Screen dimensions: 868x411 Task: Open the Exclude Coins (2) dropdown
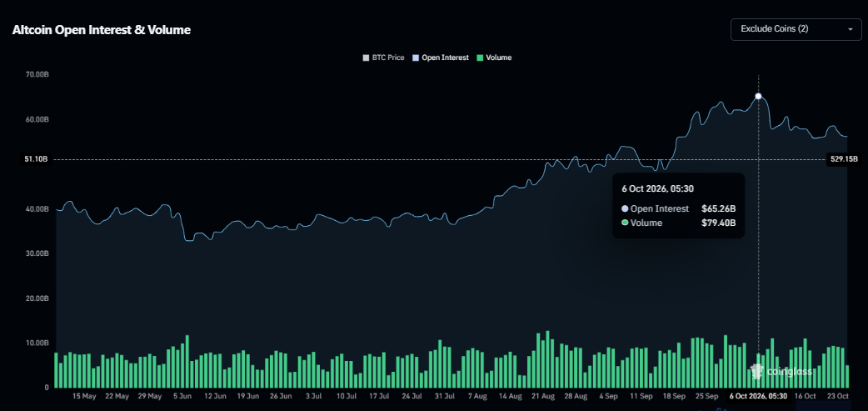pos(796,29)
